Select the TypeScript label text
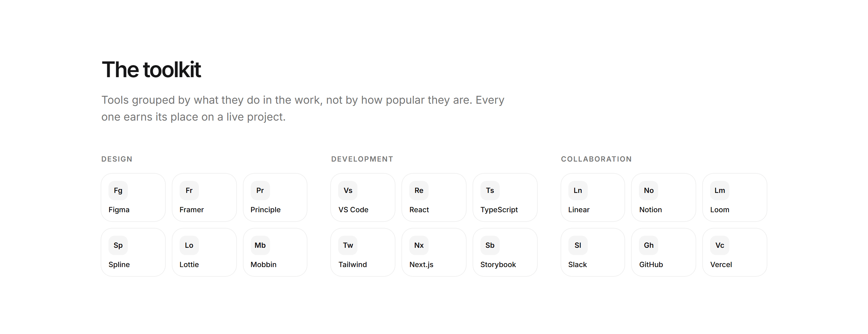The image size is (868, 334). point(499,210)
